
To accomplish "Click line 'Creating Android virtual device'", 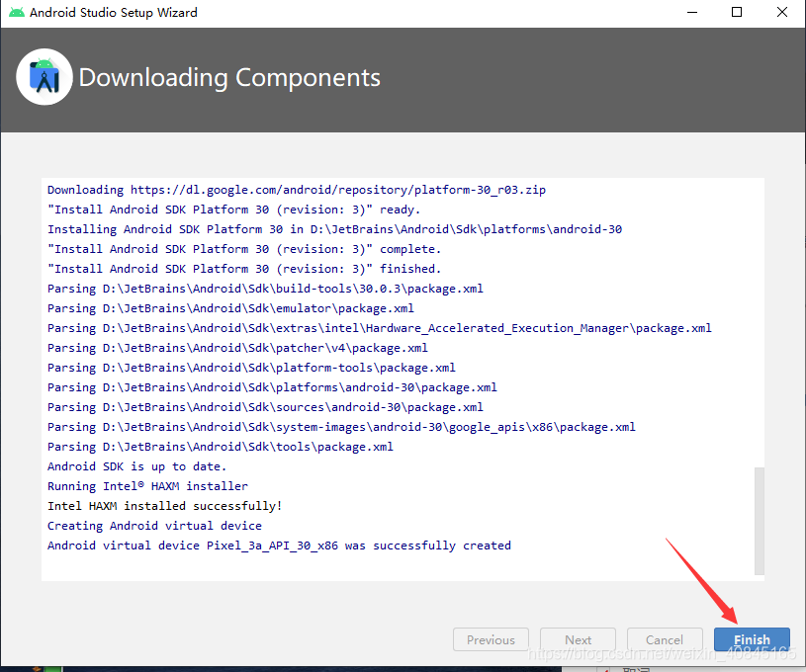I will coord(154,526).
